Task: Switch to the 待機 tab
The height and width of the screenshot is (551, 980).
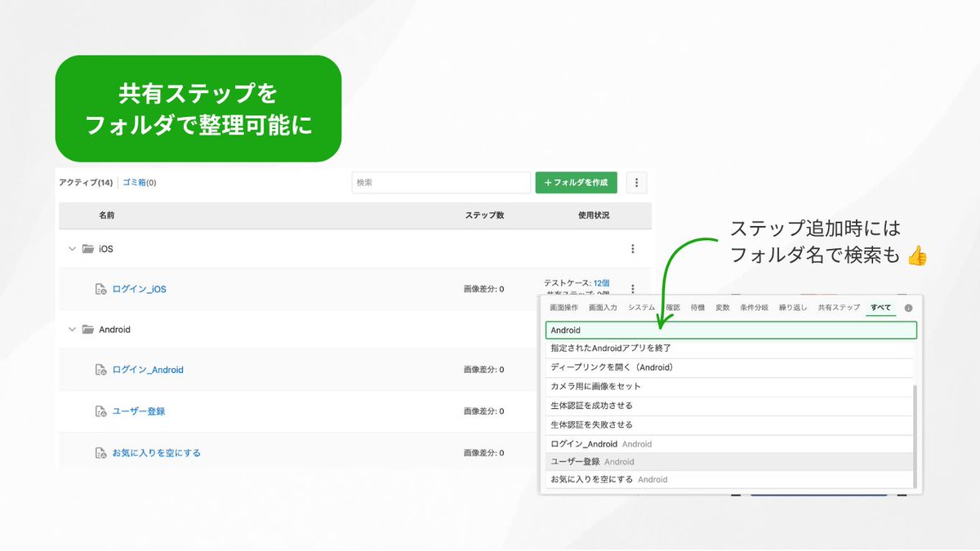Action: (697, 308)
